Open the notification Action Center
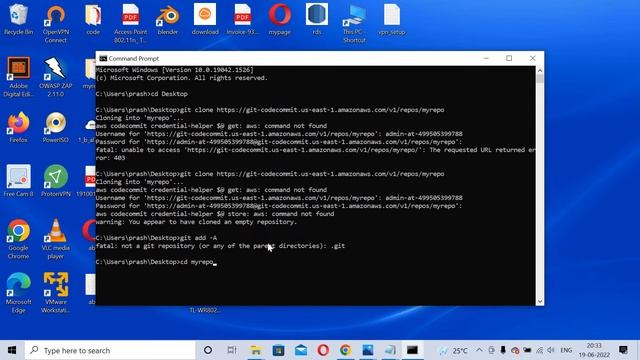The height and width of the screenshot is (360, 640). [x=623, y=350]
